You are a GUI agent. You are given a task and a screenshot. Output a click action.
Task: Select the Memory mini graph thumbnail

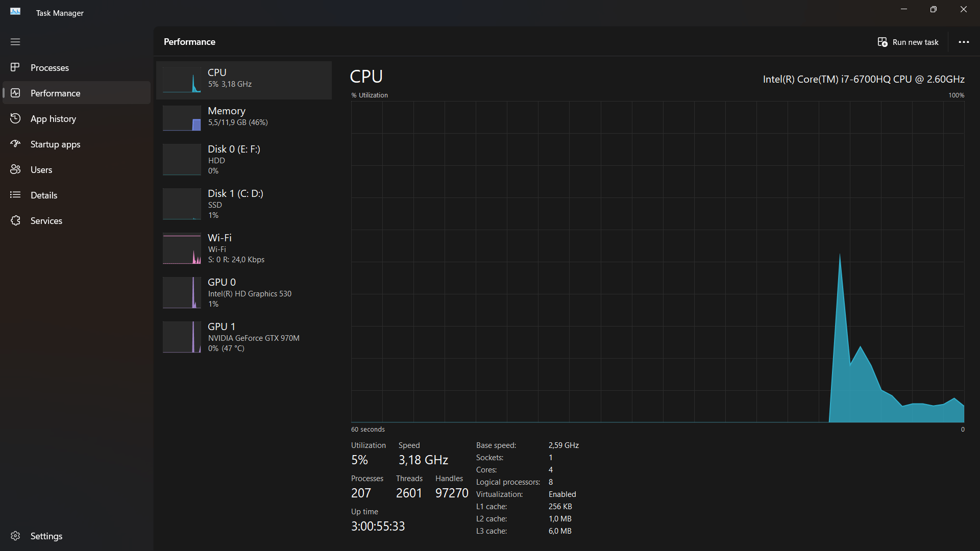pos(182,118)
